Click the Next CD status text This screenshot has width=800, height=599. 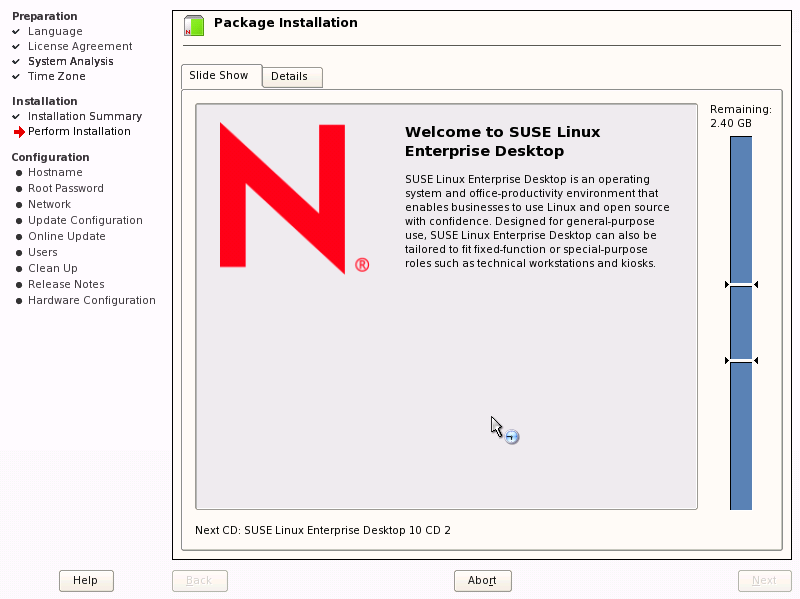(x=323, y=530)
